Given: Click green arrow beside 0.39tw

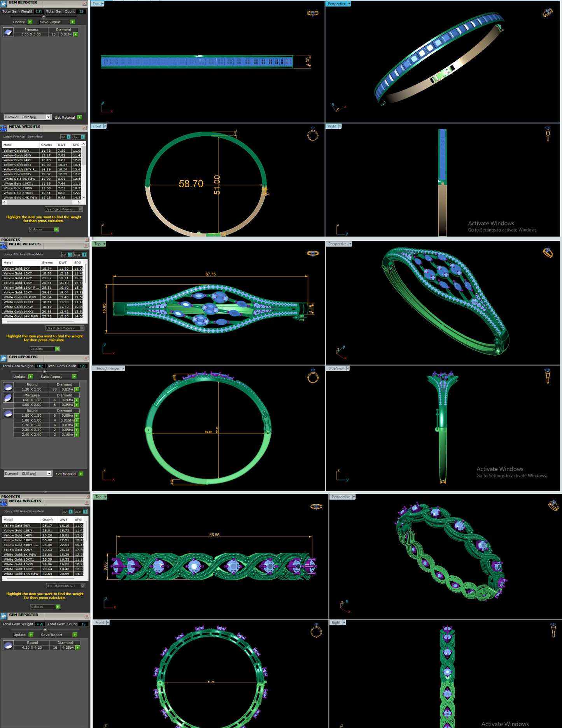Looking at the screenshot, I should tap(77, 405).
